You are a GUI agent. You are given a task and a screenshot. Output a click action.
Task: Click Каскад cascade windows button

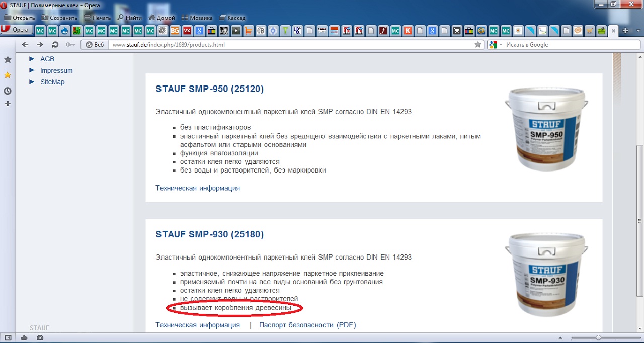click(232, 18)
